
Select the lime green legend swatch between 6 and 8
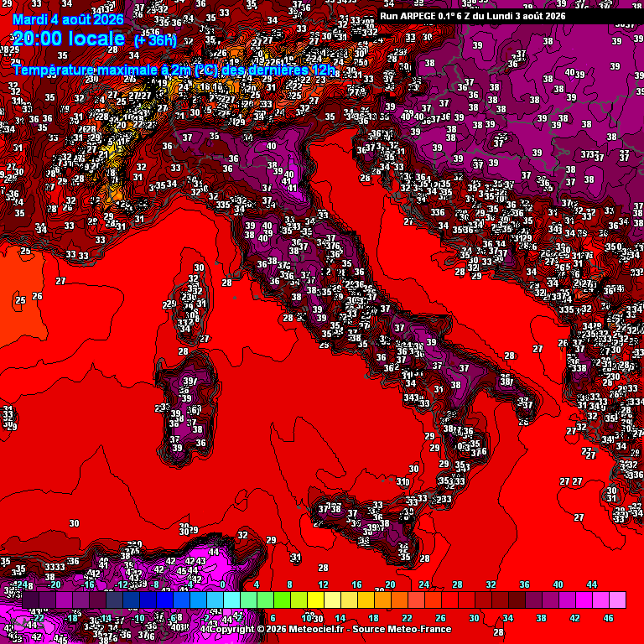click(283, 600)
